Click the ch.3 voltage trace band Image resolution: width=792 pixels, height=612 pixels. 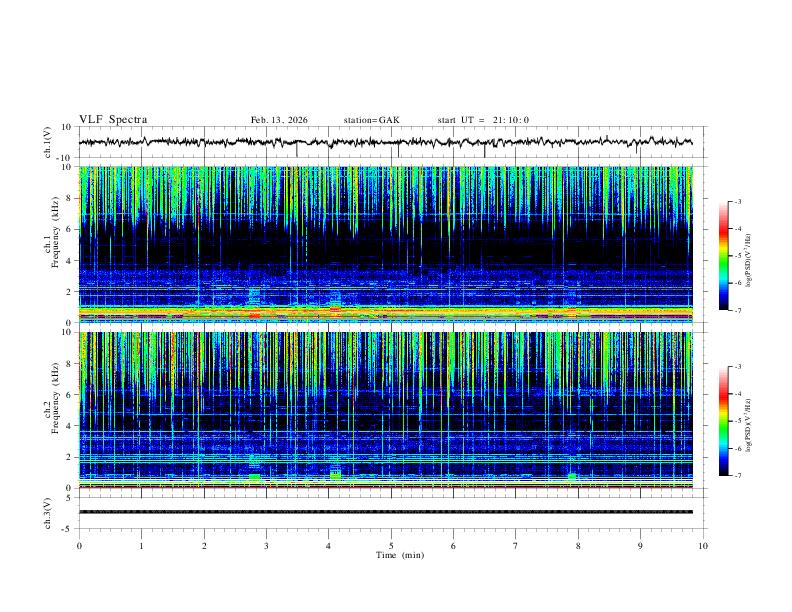[385, 512]
